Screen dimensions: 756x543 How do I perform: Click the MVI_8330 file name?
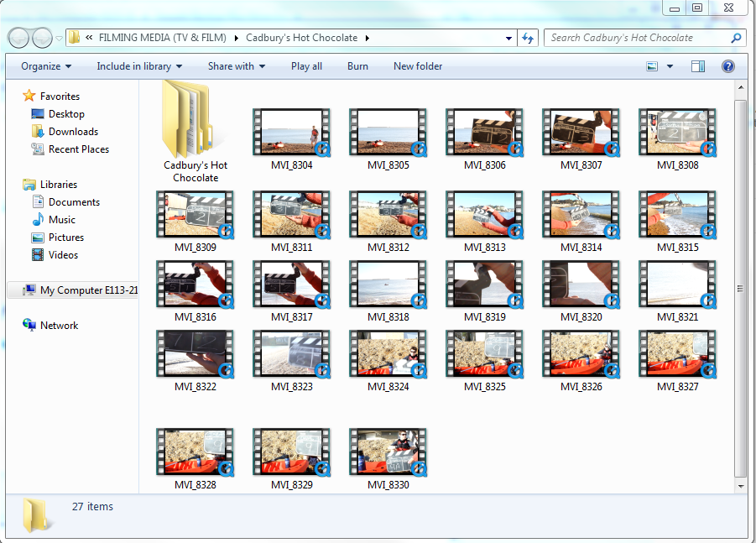click(388, 484)
